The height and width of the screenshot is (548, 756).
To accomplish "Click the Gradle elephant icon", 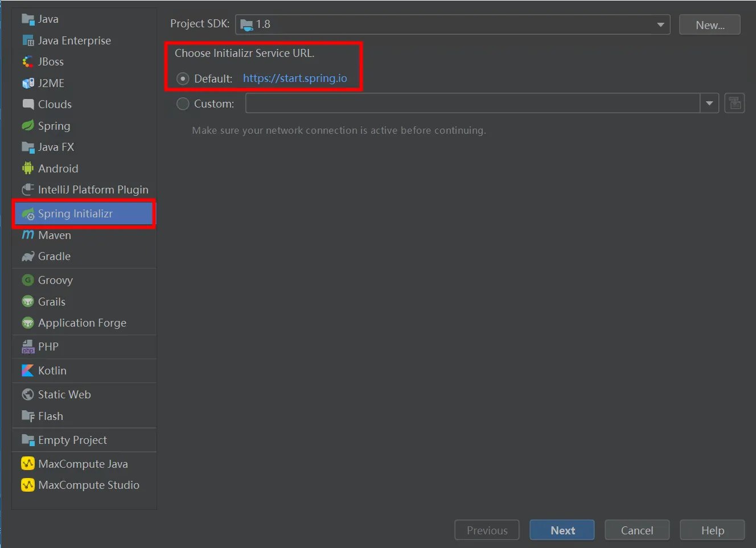I will [x=28, y=257].
